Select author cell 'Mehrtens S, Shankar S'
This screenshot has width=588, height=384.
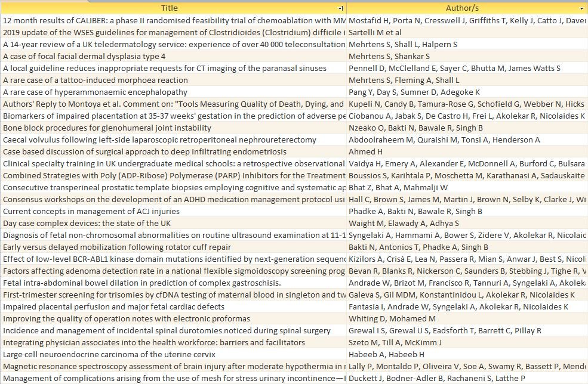(x=467, y=57)
